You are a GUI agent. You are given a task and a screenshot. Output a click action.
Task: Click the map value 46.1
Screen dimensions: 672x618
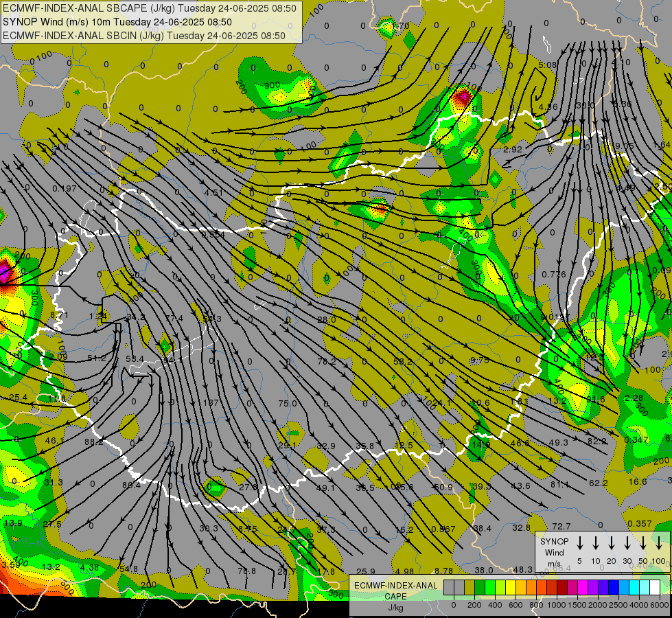point(54,440)
